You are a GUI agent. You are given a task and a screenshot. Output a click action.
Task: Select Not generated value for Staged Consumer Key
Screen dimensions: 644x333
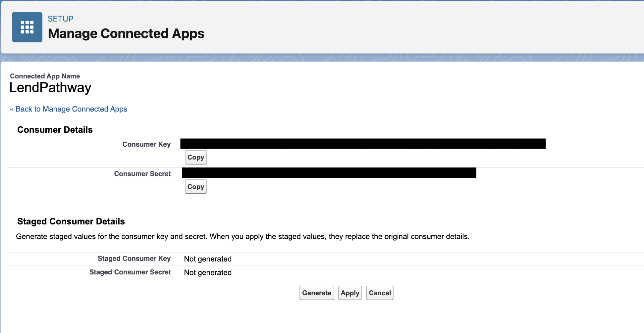click(208, 259)
